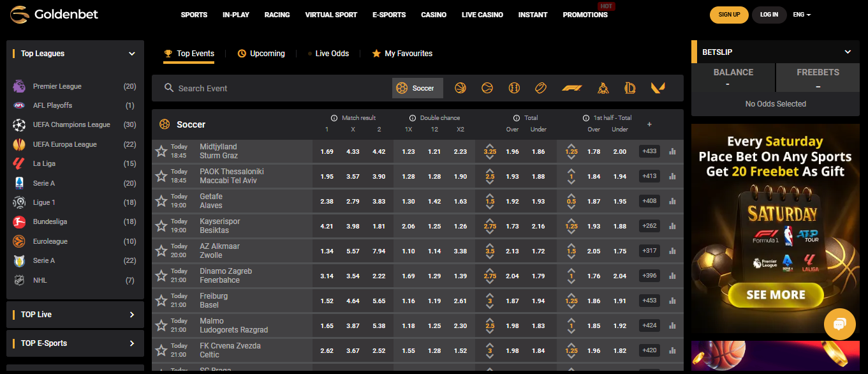Open the ENG language dropdown
The width and height of the screenshot is (868, 374).
point(802,14)
